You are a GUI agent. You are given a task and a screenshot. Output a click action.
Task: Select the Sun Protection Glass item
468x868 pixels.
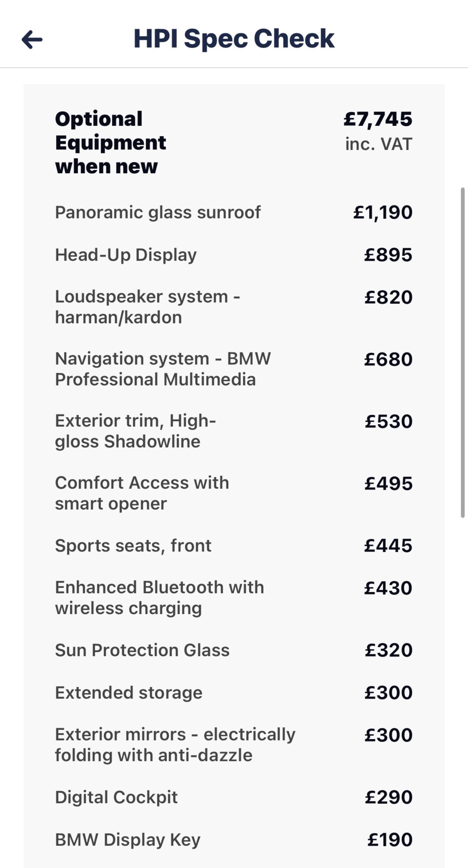(x=142, y=650)
